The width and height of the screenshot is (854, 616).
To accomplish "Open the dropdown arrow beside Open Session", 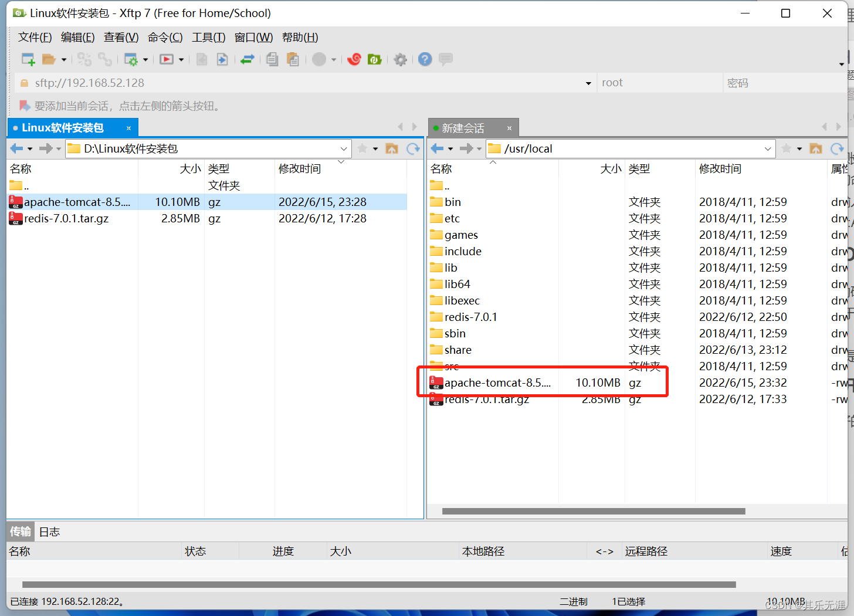I will pos(64,59).
